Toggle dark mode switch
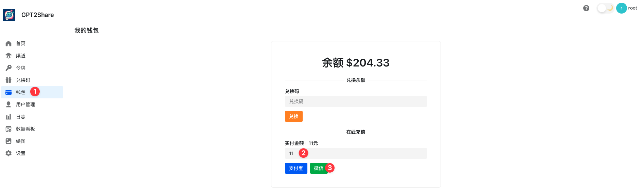Viewport: 644px width, 192px height. pyautogui.click(x=605, y=8)
